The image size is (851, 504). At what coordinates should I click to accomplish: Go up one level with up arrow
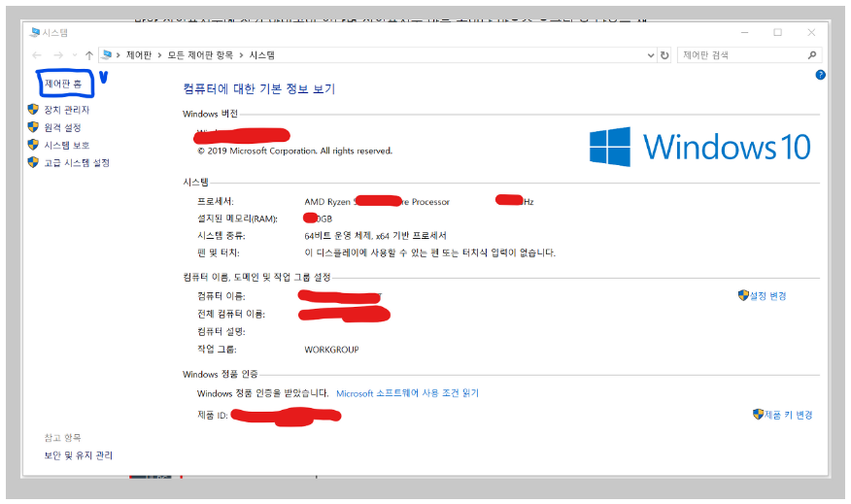89,54
